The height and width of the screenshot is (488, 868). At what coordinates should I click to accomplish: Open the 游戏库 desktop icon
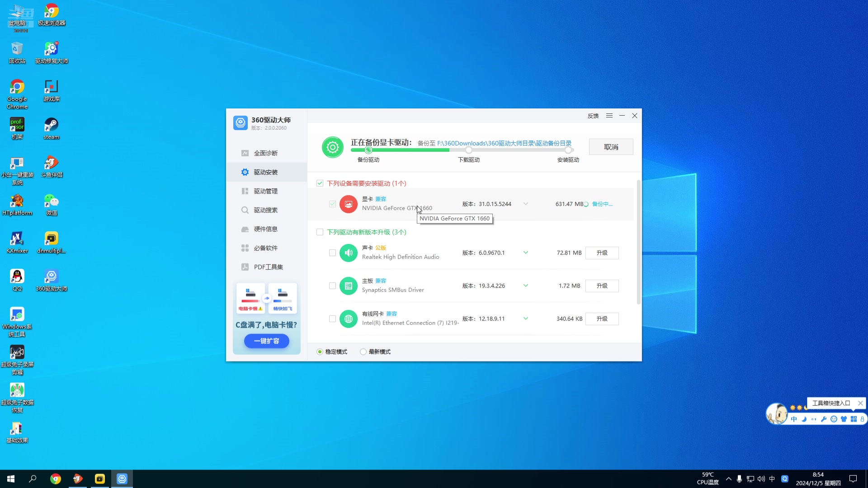coord(52,90)
